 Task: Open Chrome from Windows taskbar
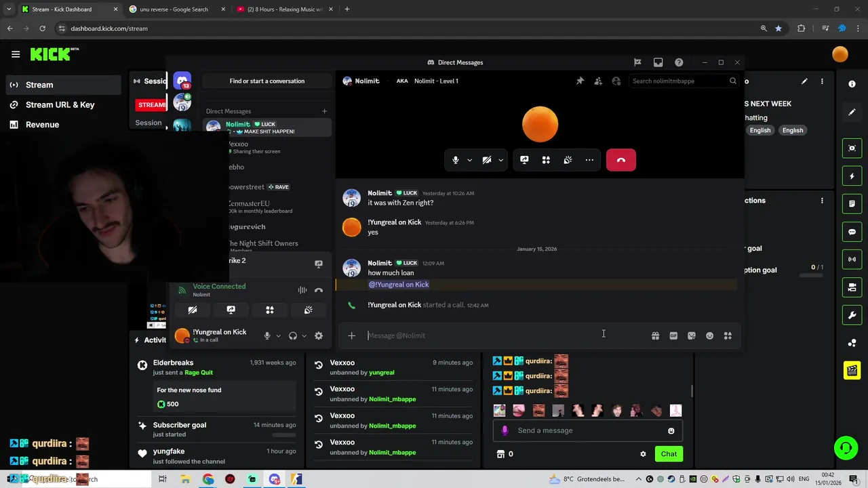(208, 479)
